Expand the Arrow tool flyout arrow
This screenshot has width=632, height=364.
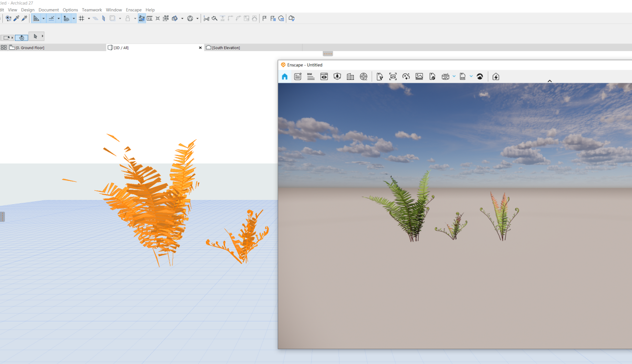click(43, 36)
